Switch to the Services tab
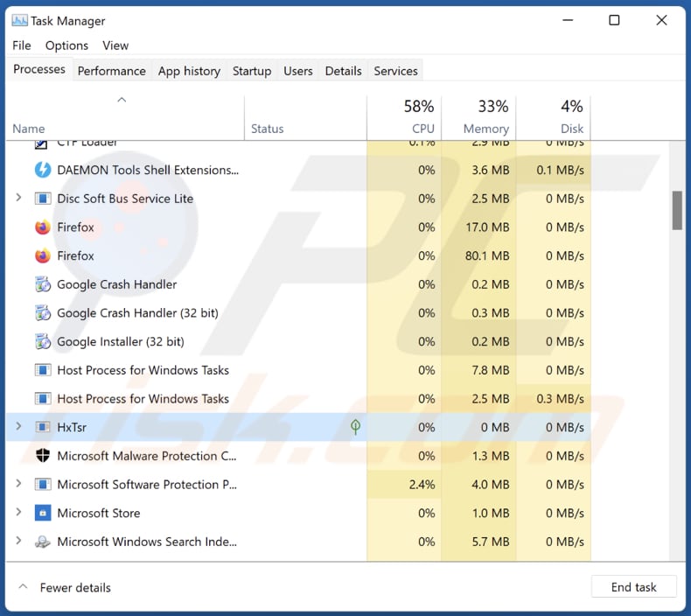The image size is (691, 616). [x=395, y=71]
